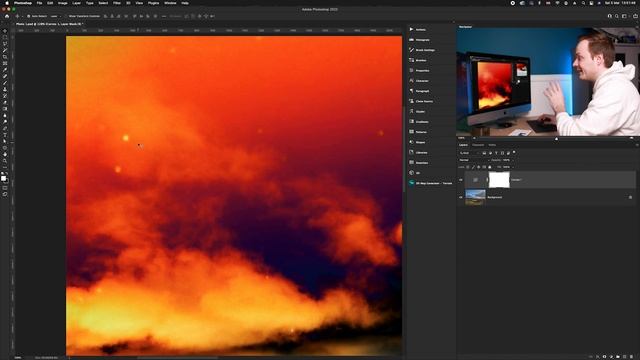
Task: Select the Move tool
Action: click(x=5, y=31)
